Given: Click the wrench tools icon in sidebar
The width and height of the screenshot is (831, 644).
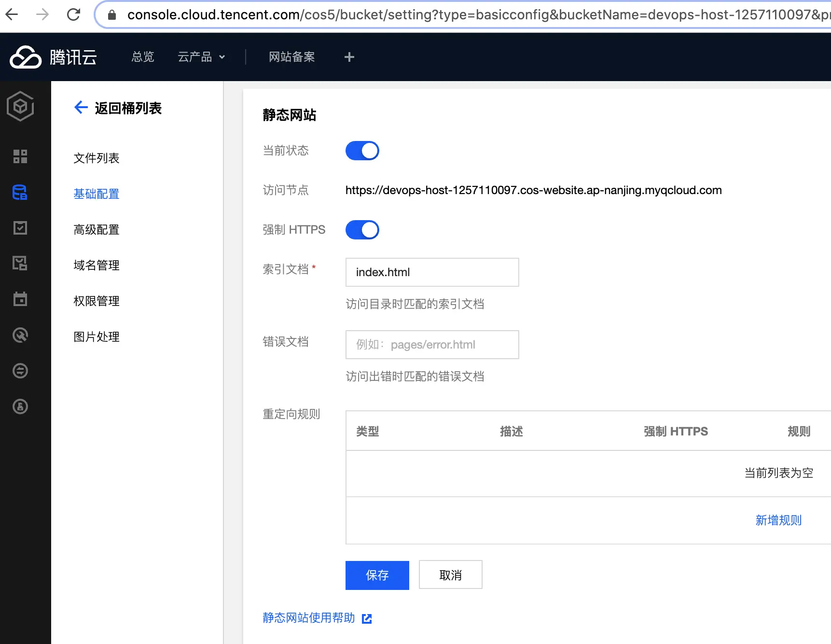Looking at the screenshot, I should point(20,335).
